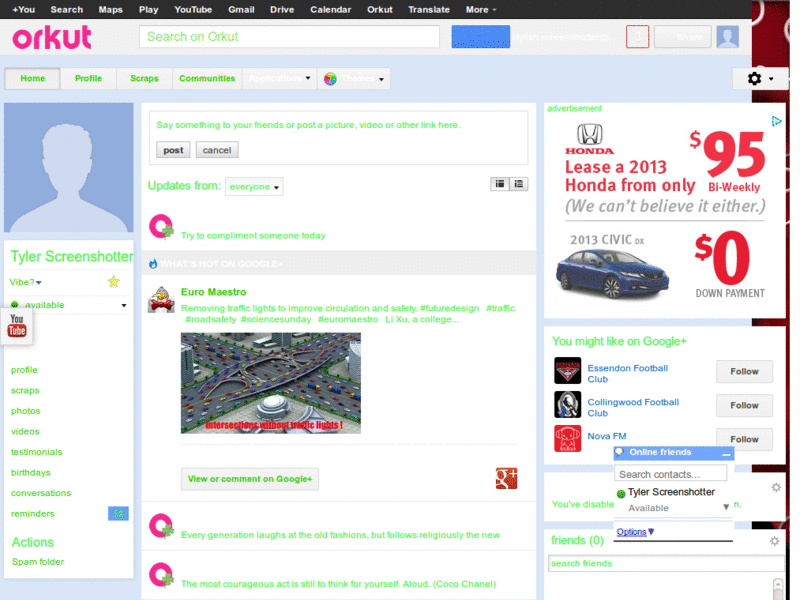The height and width of the screenshot is (600, 800).
Task: Click the green status dot beside Tyler Screenshotter
Action: pos(621,494)
